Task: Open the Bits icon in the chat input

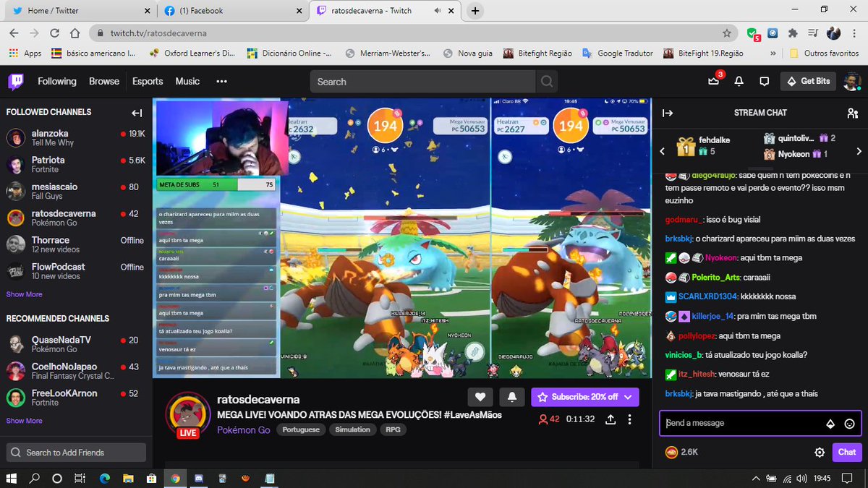Action: click(830, 424)
